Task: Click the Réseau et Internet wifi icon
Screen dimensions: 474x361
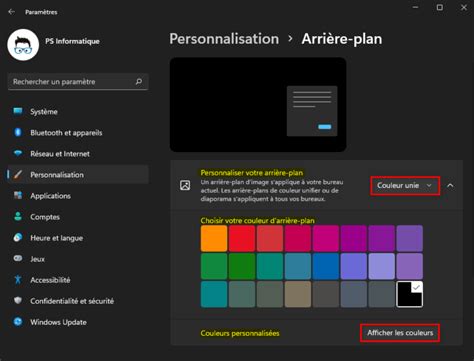Action: tap(18, 153)
